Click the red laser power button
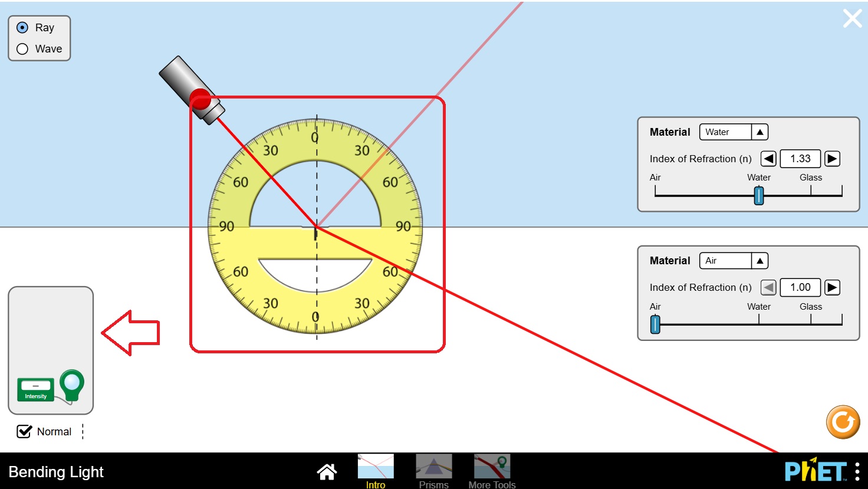Screen dimensions: 868x489 [200, 99]
